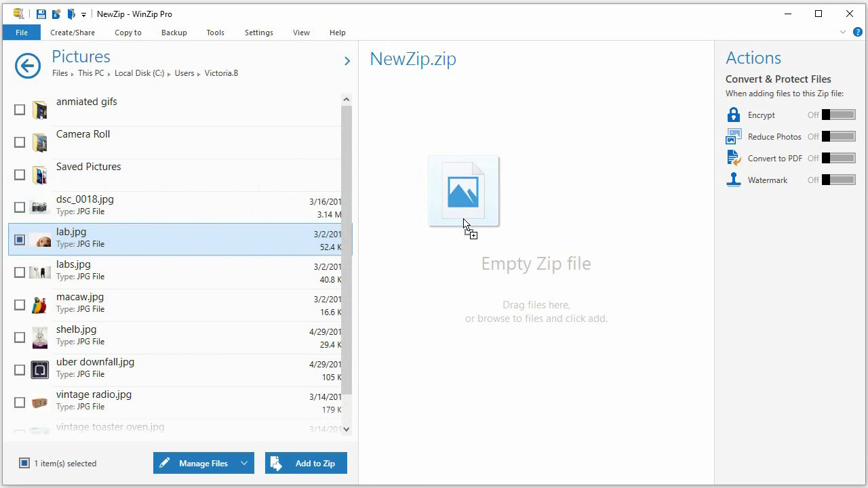Open the Settings tab
Screen dimensions: 868x488
[259, 32]
